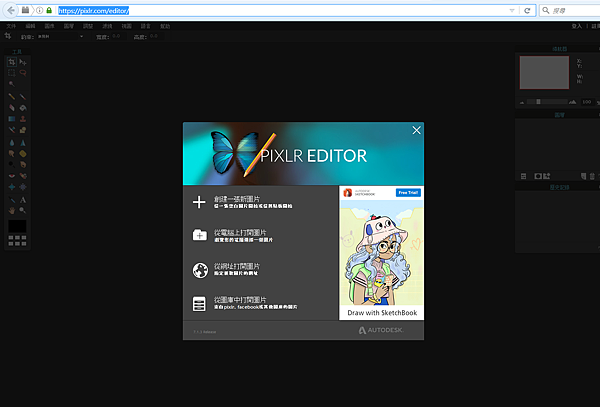
Task: Select the Bloat tool
Action: tap(12, 187)
